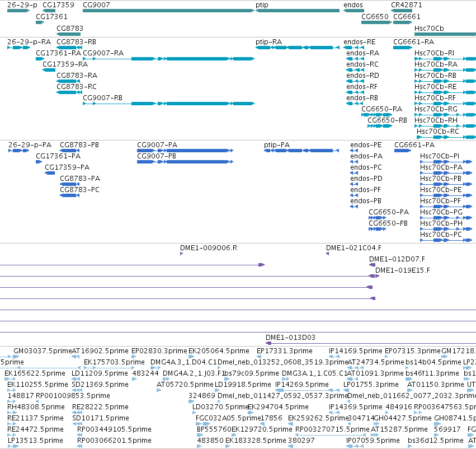Click the DME1-009O06.R marker

182,254
